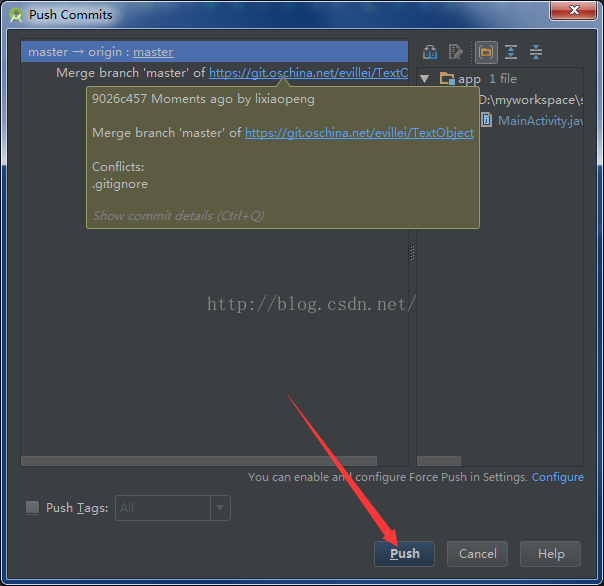
Task: Click the '1 file' count text
Action: [503, 79]
